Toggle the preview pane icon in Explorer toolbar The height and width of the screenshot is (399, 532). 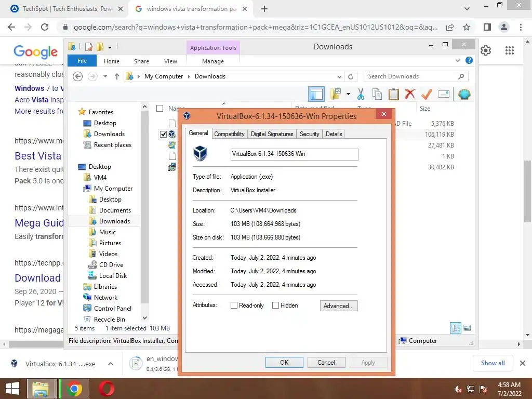(316, 94)
